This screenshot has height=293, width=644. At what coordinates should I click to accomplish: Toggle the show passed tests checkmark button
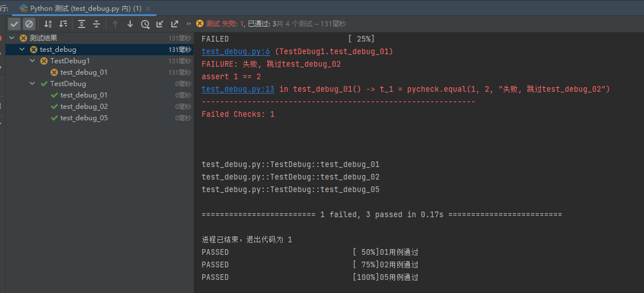click(x=14, y=24)
